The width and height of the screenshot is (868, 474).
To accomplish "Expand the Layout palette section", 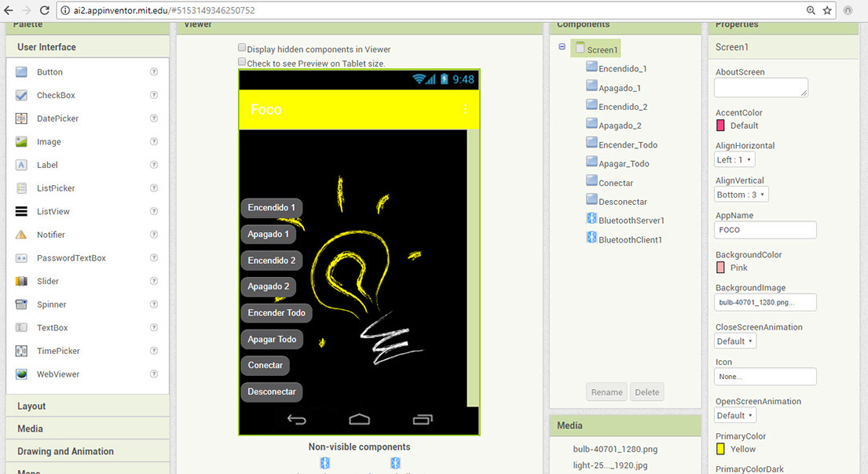I will (x=87, y=406).
